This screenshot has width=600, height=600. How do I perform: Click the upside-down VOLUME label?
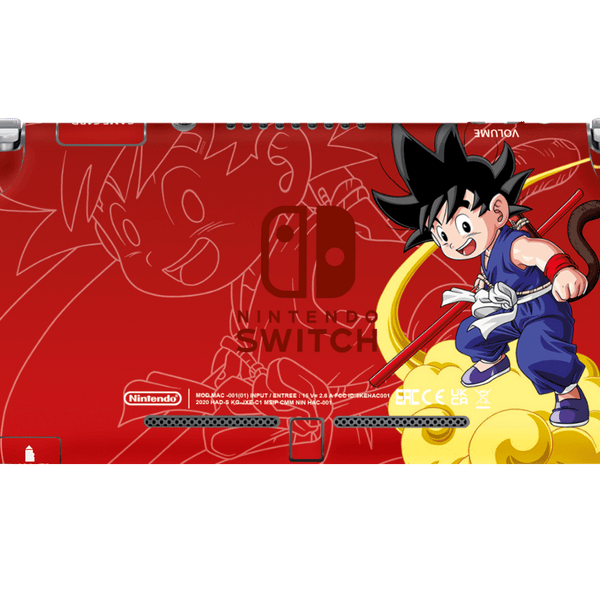pyautogui.click(x=496, y=134)
